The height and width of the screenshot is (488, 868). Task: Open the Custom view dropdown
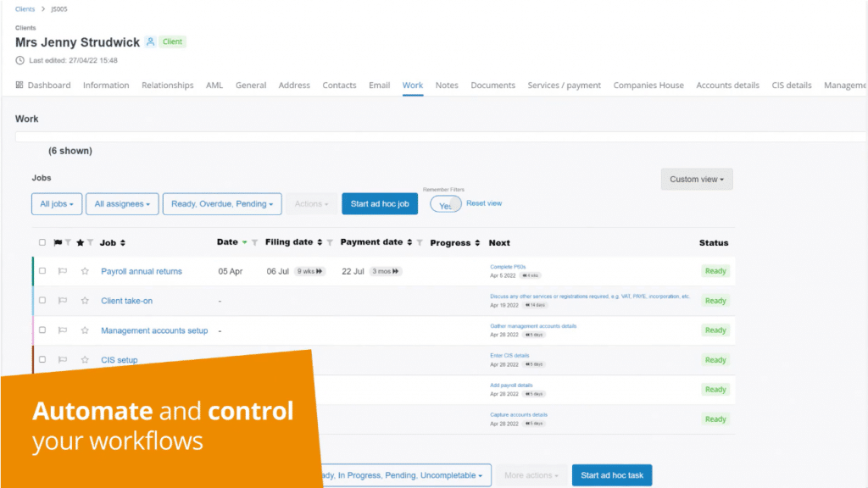coord(696,180)
